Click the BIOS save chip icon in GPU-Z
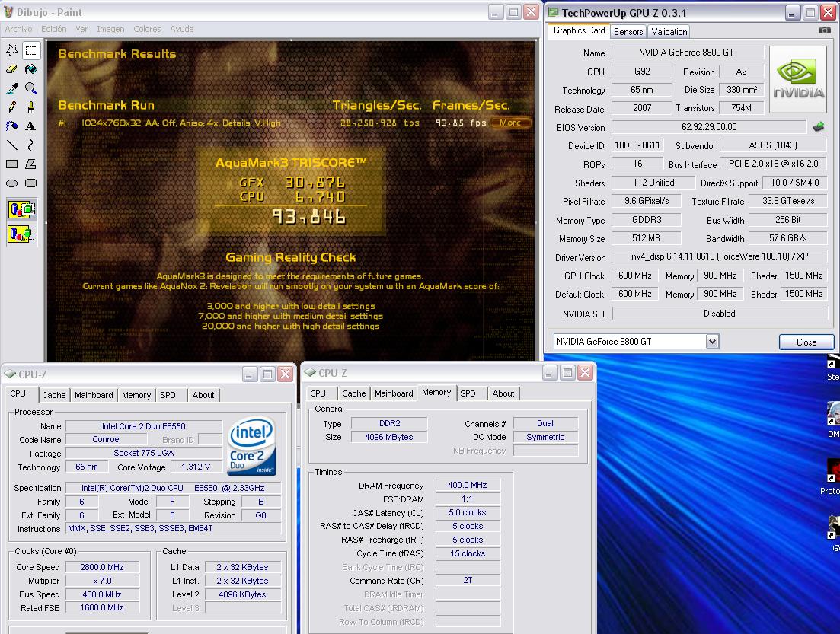The image size is (840, 634). 819,127
